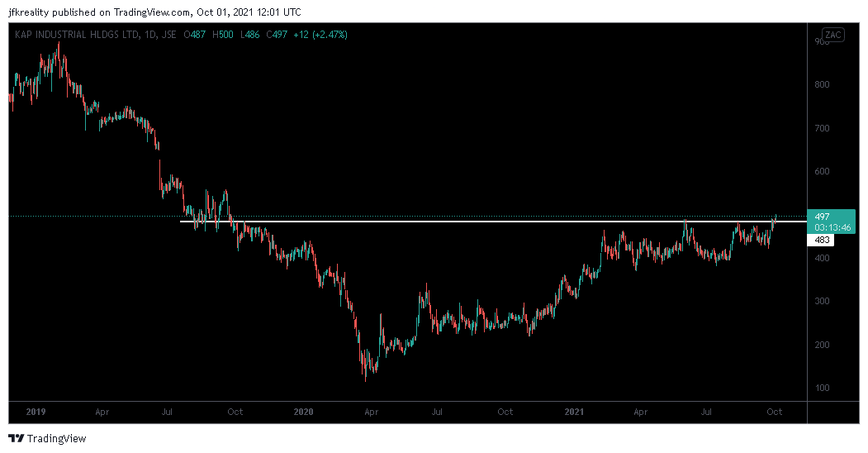Screen dimensions: 868x453
Task: Click the 800 price axis label
Action: point(822,84)
